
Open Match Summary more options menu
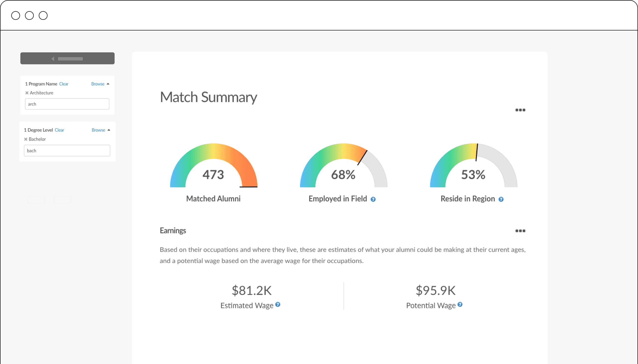(x=520, y=110)
